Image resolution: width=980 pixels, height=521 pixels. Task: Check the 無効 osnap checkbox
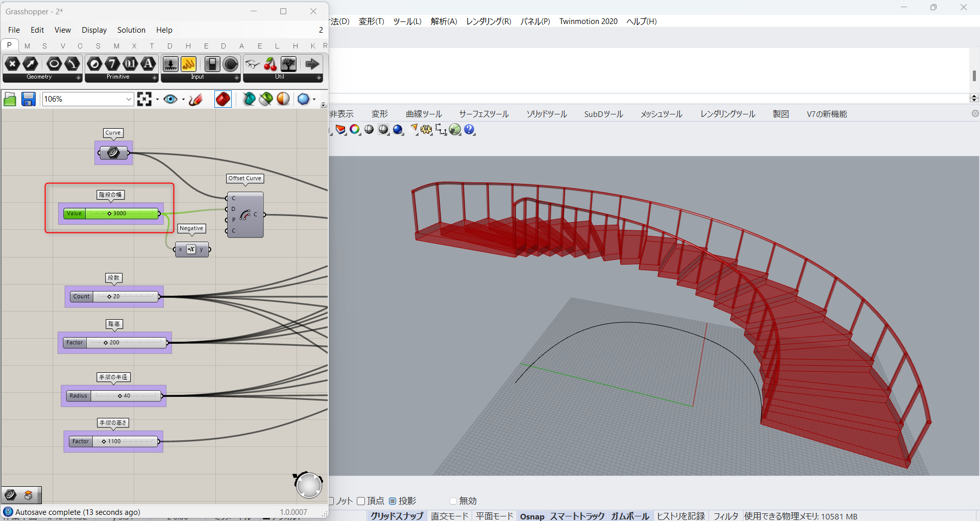453,501
